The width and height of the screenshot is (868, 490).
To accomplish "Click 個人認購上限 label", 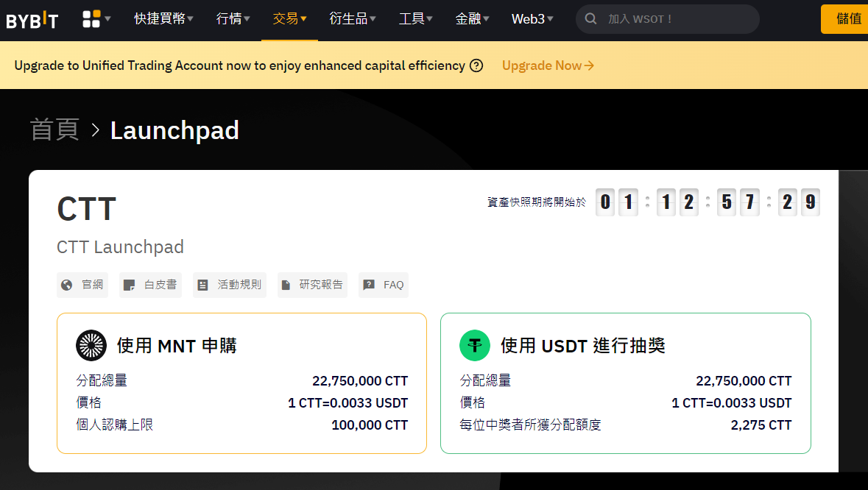I will (115, 425).
